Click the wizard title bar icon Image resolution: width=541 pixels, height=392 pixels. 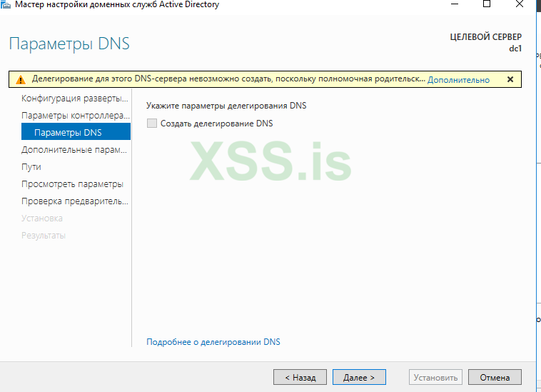6,4
